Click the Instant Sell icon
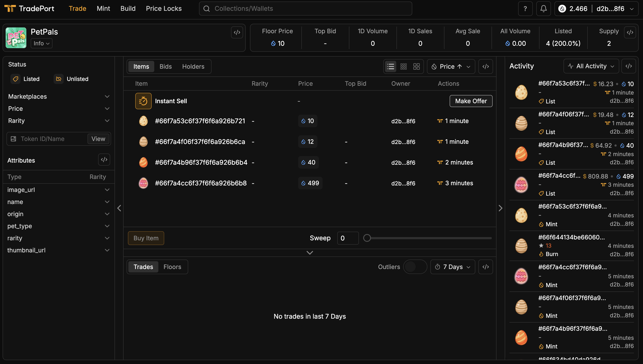The image size is (643, 364). tap(143, 101)
